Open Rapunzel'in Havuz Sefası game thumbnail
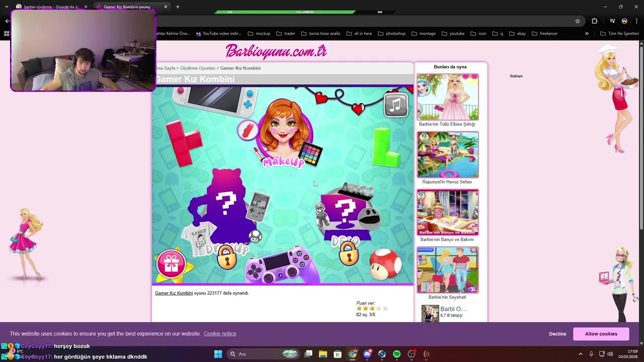 pos(448,155)
